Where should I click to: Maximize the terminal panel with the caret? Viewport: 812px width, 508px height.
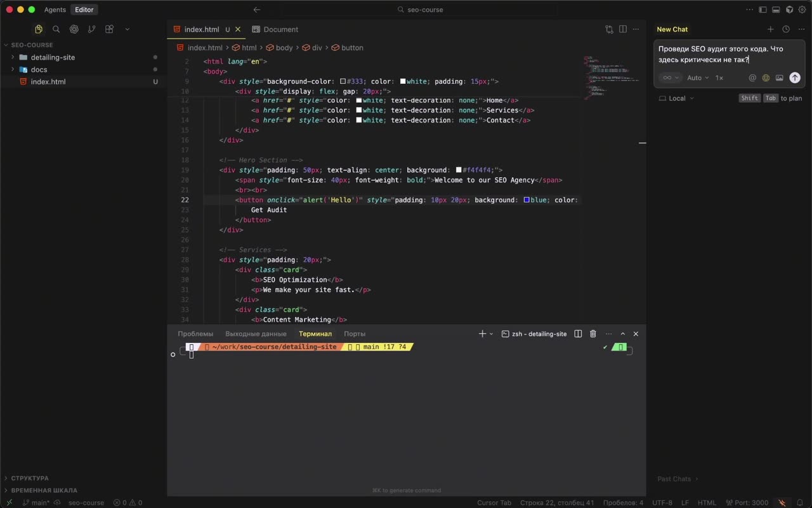623,334
